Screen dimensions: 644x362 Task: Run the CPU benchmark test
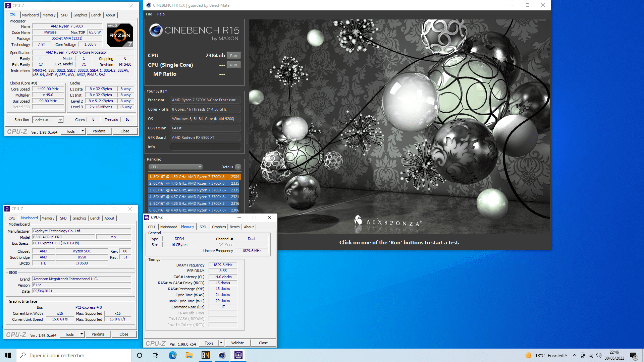pos(234,56)
